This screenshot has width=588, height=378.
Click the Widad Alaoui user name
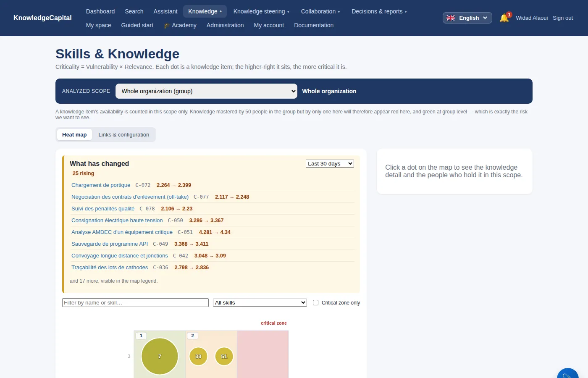pos(532,18)
